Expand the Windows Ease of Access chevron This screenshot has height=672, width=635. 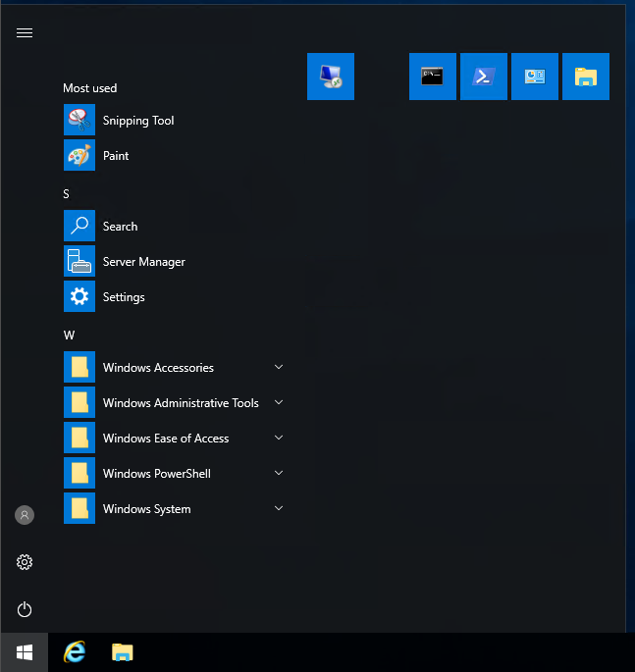point(279,438)
